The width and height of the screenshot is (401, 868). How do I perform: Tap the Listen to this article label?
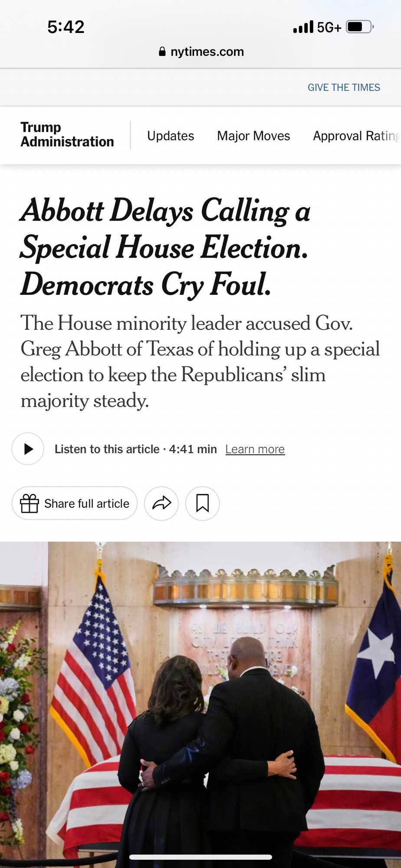pos(107,449)
